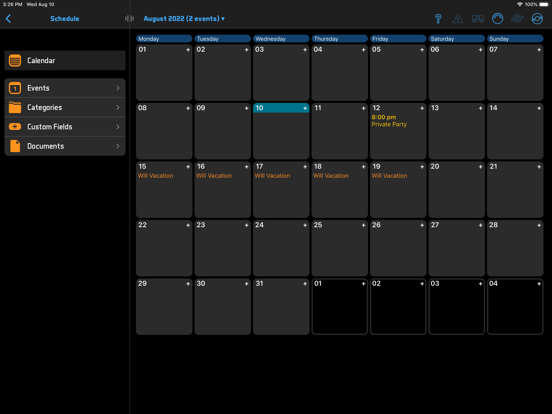
Task: Click the orange Events icon
Action: pyautogui.click(x=15, y=88)
